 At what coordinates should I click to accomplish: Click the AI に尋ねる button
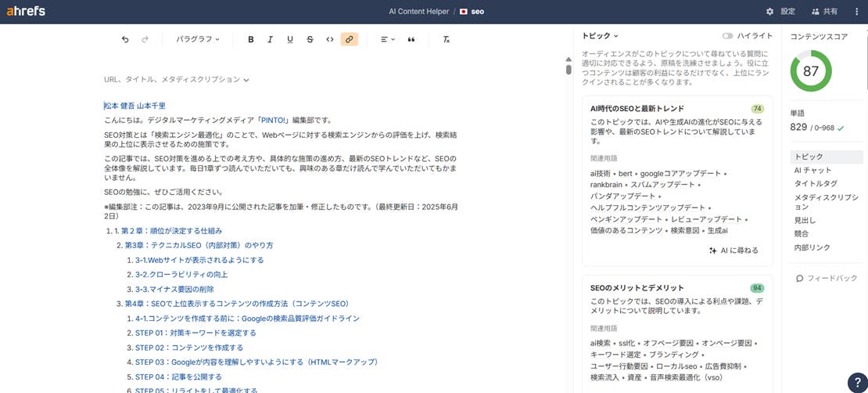pos(733,251)
